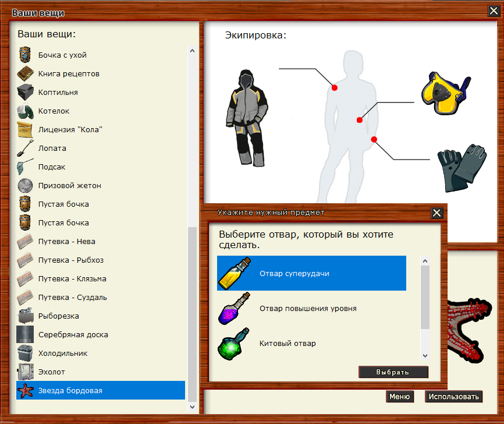Choose the green whale potion bottle

click(233, 344)
